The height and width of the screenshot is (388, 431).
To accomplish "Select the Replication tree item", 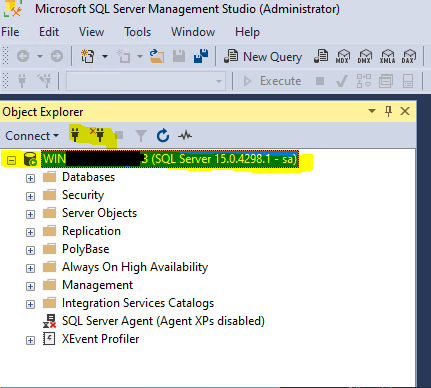I will [x=91, y=231].
